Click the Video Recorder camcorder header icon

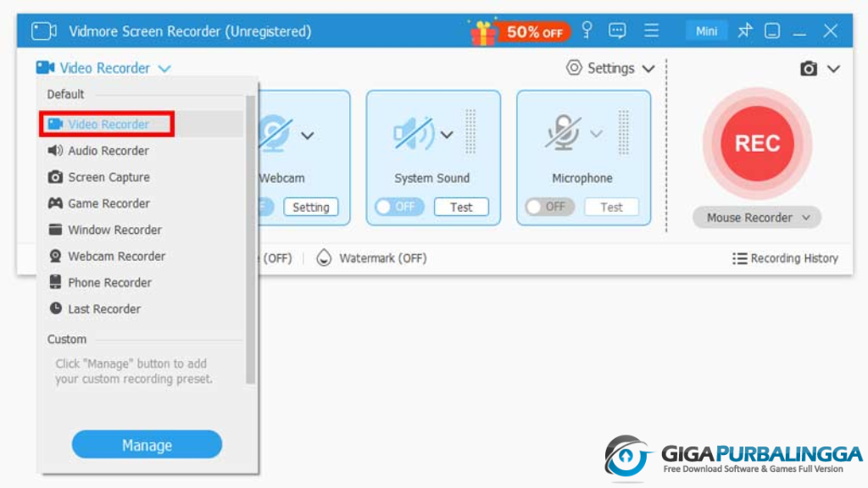pos(45,68)
